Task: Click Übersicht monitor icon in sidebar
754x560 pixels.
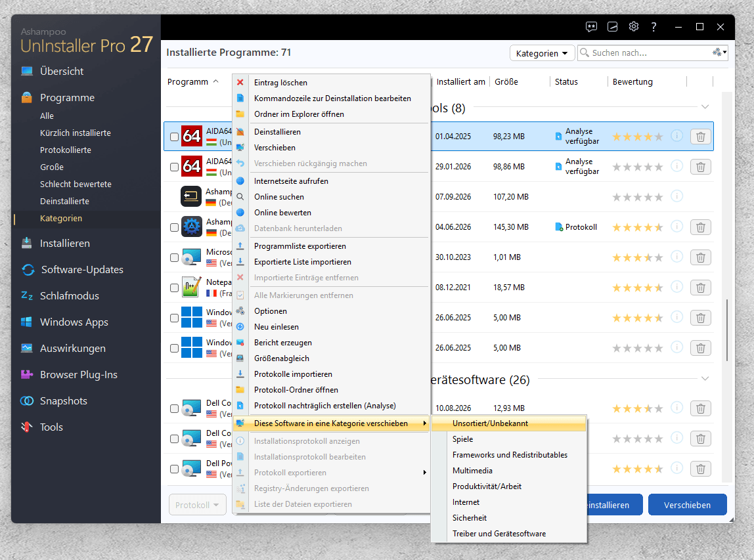Action: 27,71
